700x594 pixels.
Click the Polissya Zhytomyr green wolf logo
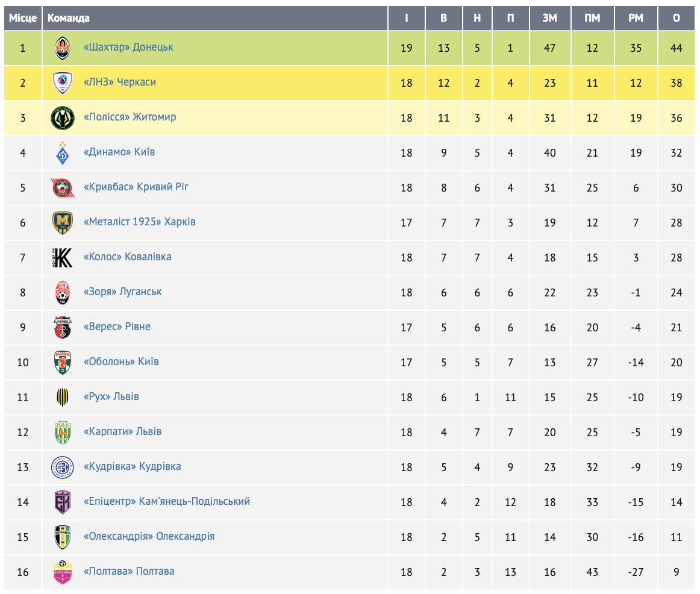click(63, 117)
